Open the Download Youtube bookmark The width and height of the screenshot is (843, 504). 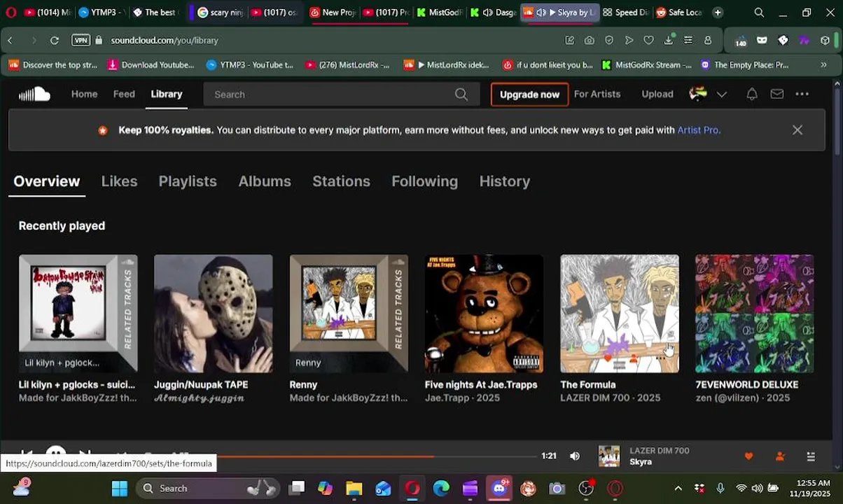[151, 65]
